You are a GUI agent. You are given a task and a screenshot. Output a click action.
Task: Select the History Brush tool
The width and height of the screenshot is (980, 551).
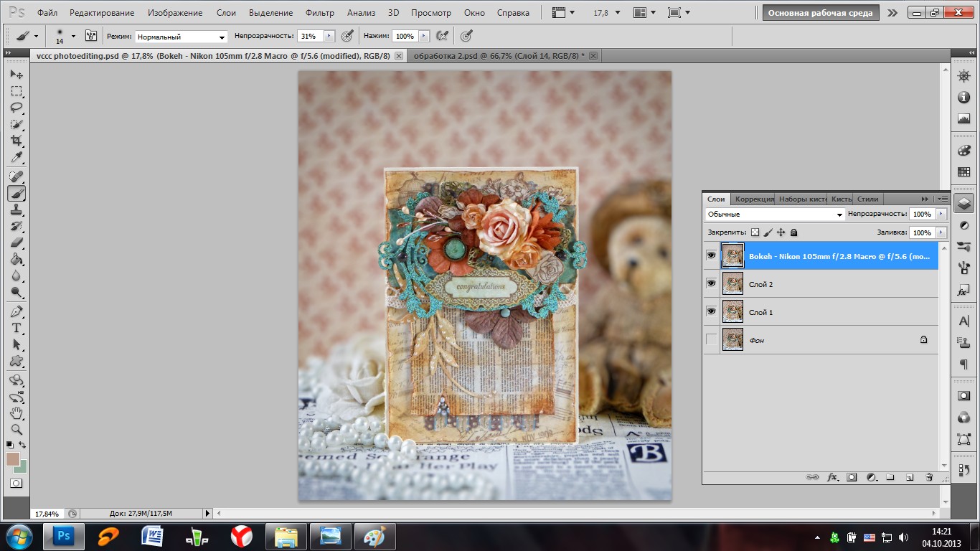pyautogui.click(x=17, y=226)
